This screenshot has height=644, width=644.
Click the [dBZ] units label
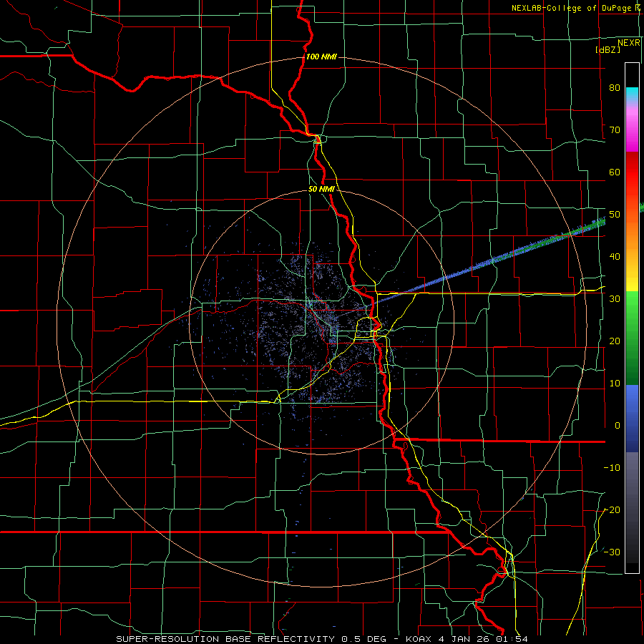click(608, 50)
